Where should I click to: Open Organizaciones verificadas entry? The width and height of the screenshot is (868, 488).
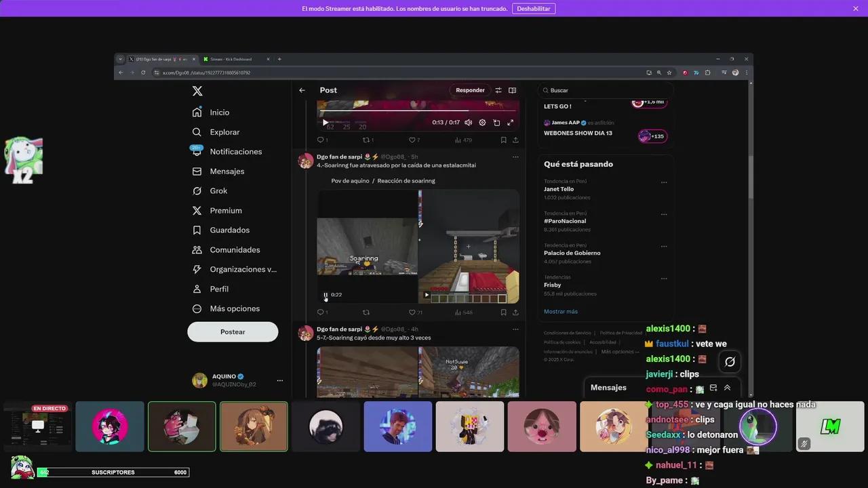tap(235, 269)
